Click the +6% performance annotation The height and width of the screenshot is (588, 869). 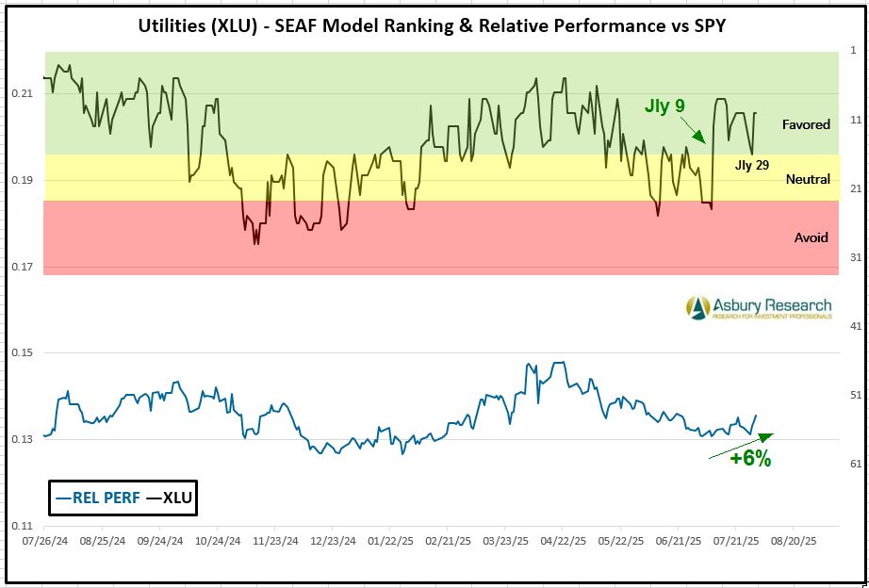[751, 460]
